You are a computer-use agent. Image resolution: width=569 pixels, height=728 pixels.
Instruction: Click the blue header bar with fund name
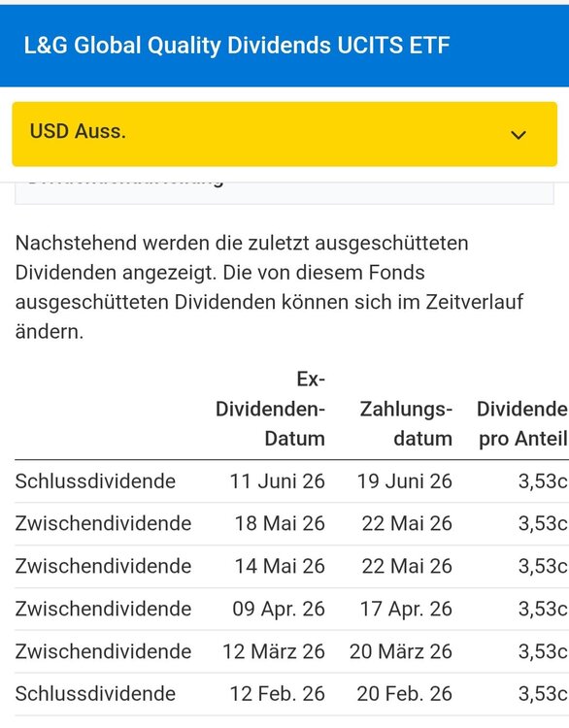(284, 46)
